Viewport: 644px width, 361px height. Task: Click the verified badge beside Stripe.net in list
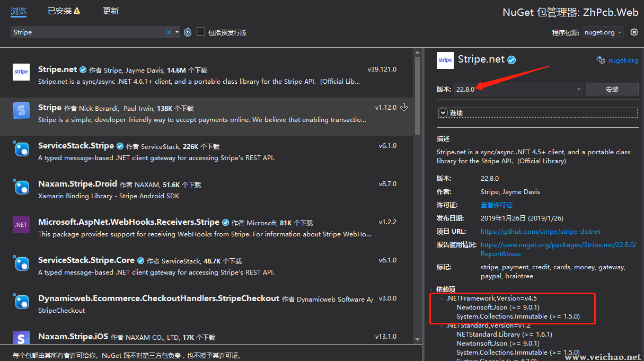83,70
